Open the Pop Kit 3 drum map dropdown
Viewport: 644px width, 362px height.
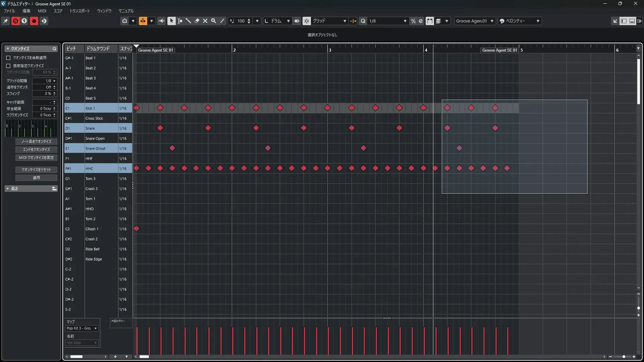[x=82, y=328]
